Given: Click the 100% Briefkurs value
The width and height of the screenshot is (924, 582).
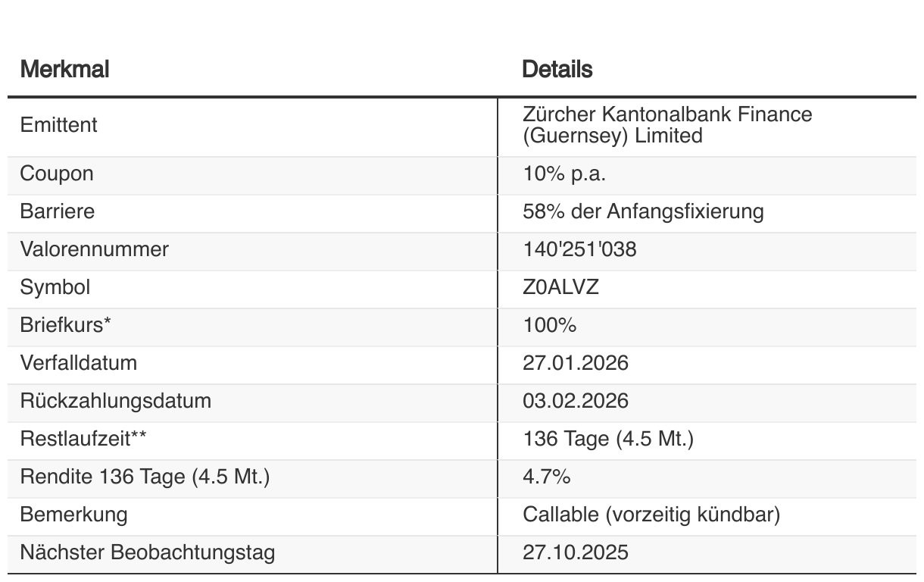Looking at the screenshot, I should 549,325.
